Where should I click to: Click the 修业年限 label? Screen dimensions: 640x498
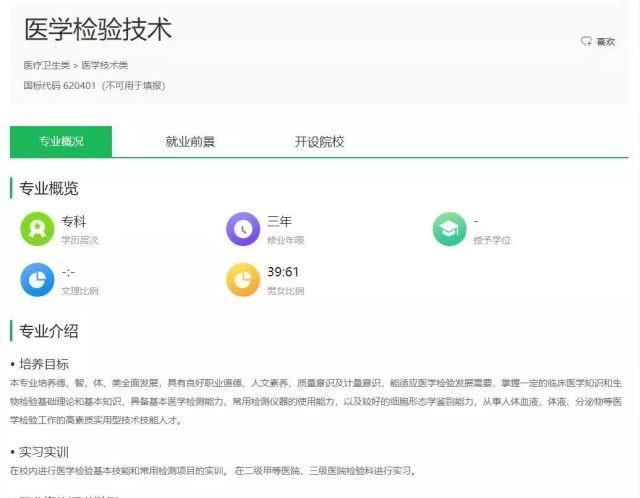coord(286,240)
